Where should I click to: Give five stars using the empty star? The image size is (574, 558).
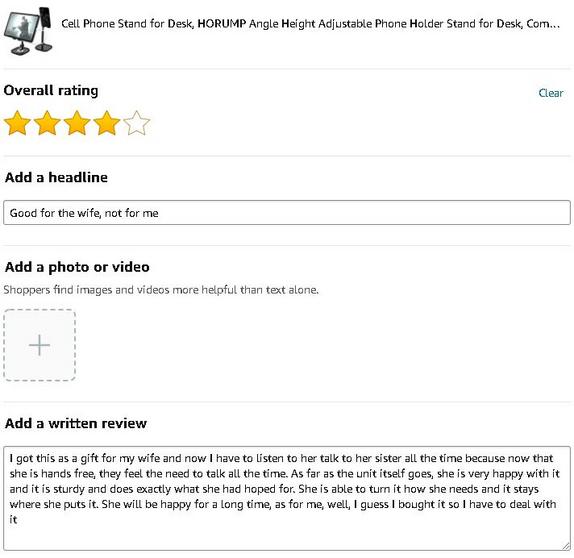point(137,123)
